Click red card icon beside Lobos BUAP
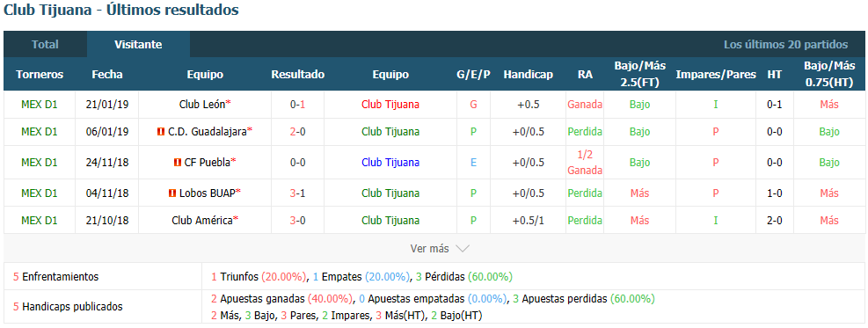 click(172, 193)
